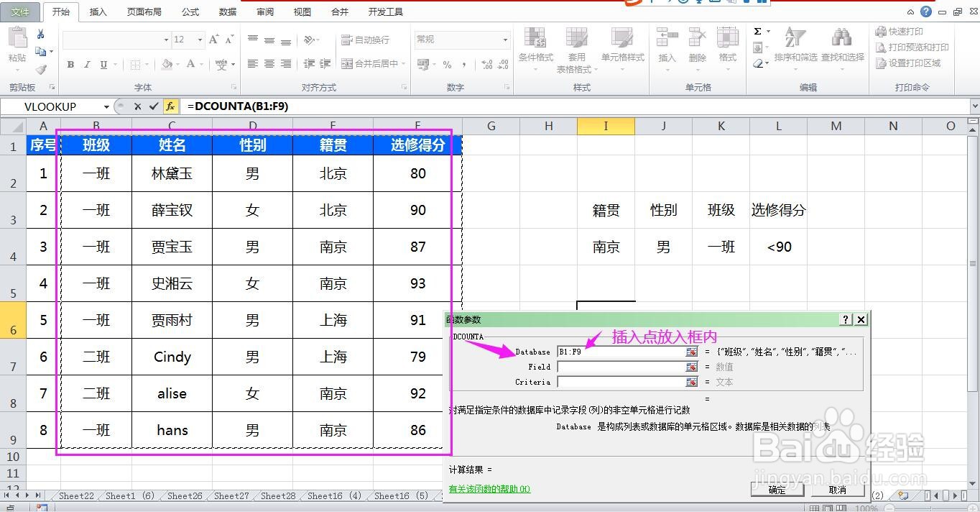Screen dimensions: 980x512
Task: Open the help on this function link
Action: [x=489, y=489]
